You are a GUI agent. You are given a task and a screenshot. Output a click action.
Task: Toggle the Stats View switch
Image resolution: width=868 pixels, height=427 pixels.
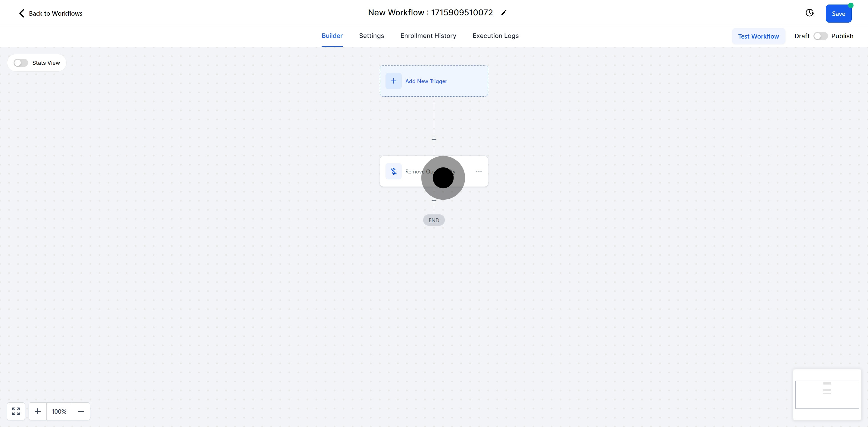[x=20, y=63]
